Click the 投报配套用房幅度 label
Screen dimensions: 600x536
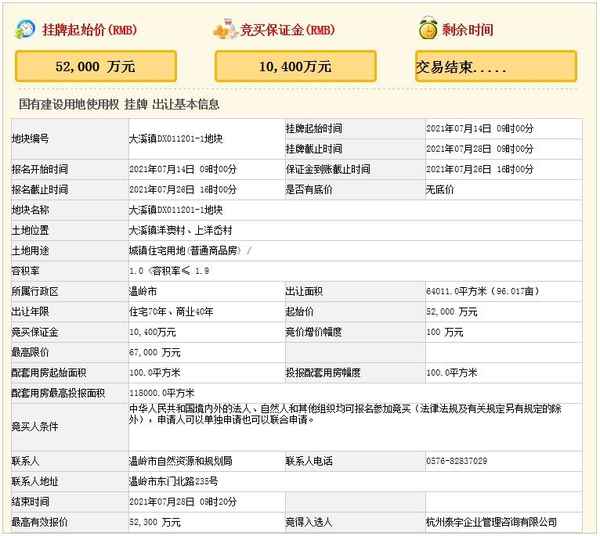323,373
